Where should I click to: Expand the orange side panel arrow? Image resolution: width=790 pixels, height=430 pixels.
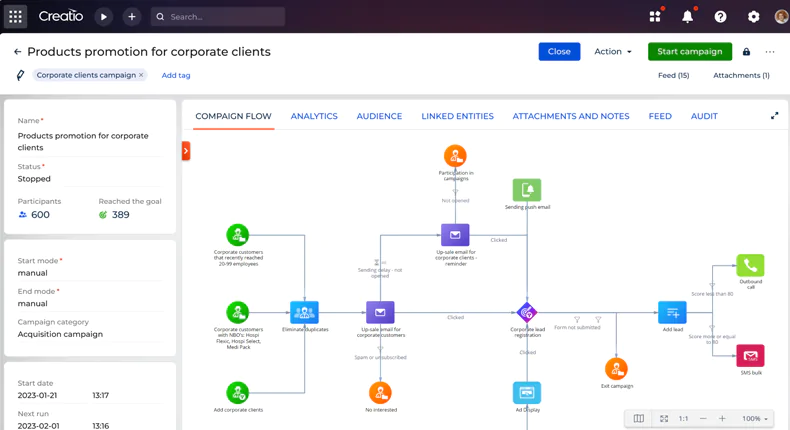186,151
